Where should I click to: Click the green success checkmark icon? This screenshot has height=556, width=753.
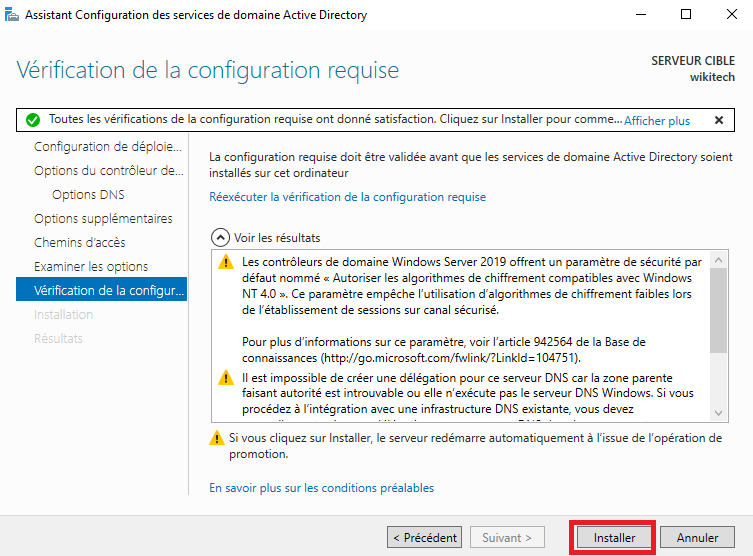click(33, 120)
